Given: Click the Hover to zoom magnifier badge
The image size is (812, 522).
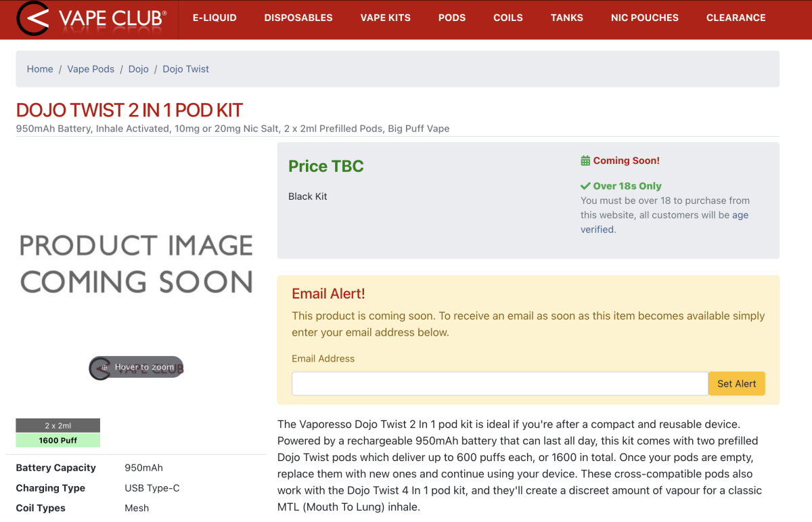Looking at the screenshot, I should 137,367.
